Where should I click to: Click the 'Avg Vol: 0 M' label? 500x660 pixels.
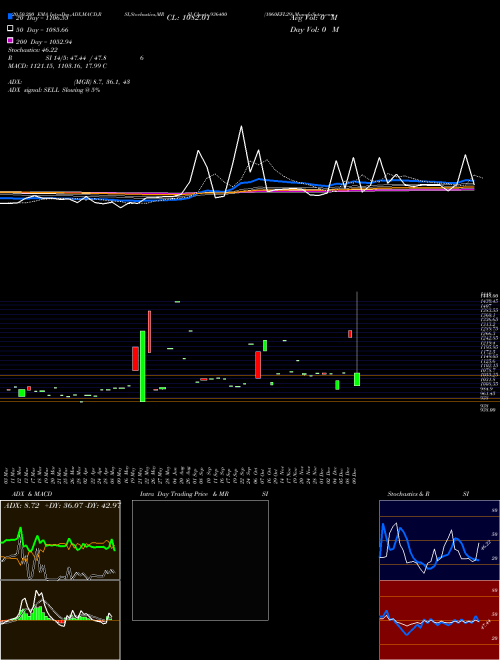point(314,18)
